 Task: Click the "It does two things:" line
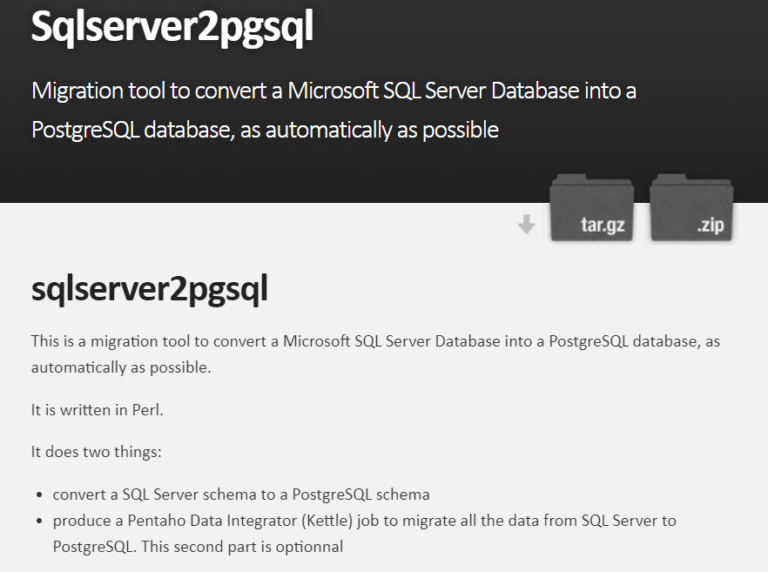(x=96, y=452)
